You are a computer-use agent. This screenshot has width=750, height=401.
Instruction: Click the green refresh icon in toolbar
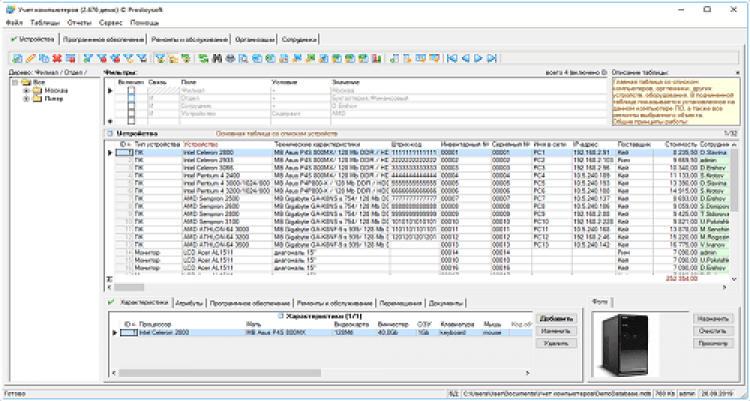204,59
